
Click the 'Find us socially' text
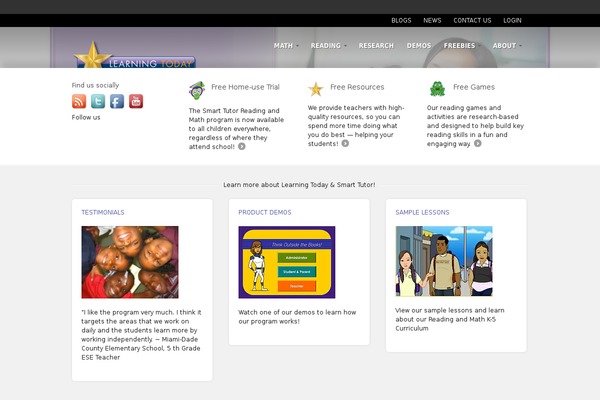pos(95,85)
